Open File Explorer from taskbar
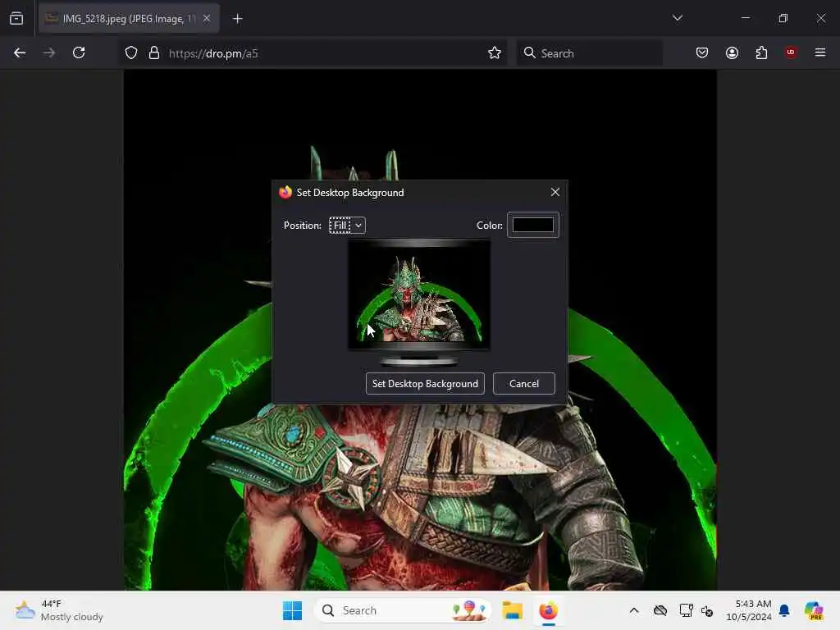The height and width of the screenshot is (630, 840). pyautogui.click(x=512, y=610)
